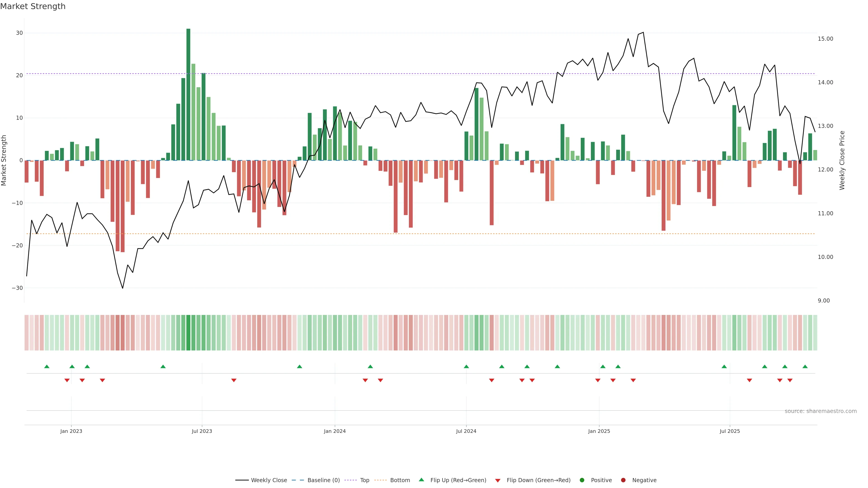Click the green Flip Up triangle in legend
868x488 pixels.
[421, 480]
